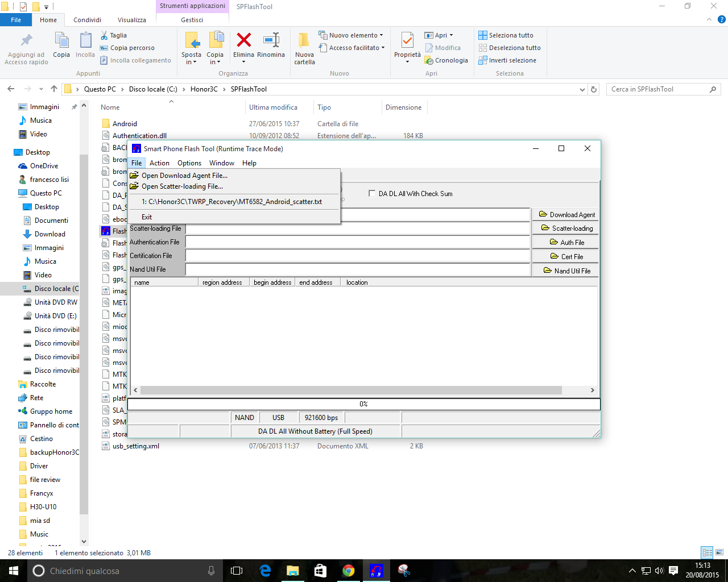Select Cestino in the navigation pane
This screenshot has height=582, width=728.
41,439
